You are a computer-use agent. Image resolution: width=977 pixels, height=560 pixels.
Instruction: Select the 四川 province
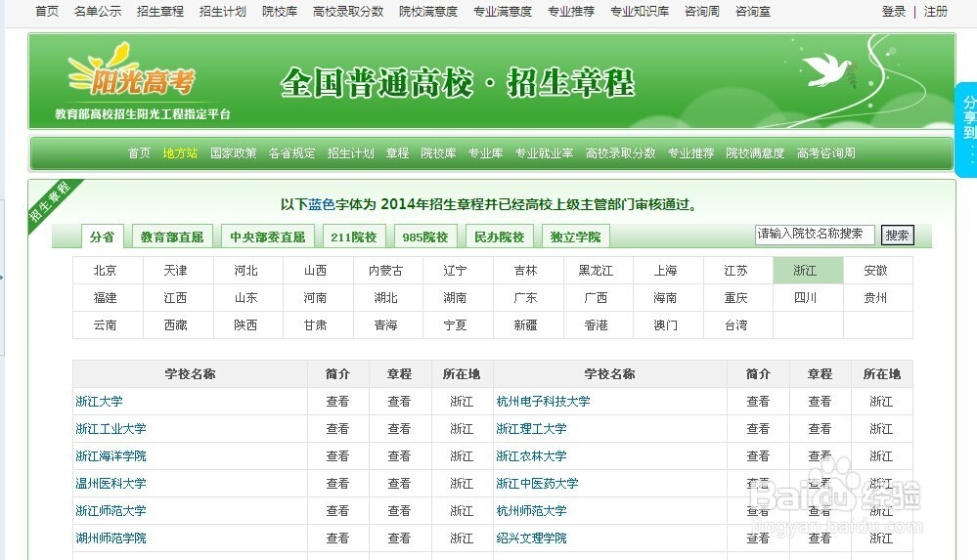point(806,298)
